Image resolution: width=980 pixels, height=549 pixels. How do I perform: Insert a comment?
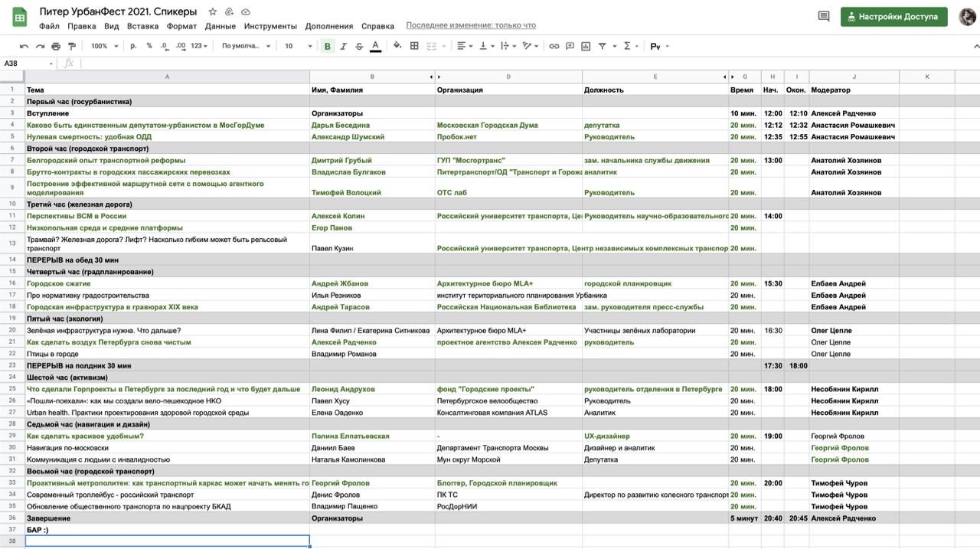coord(570,46)
